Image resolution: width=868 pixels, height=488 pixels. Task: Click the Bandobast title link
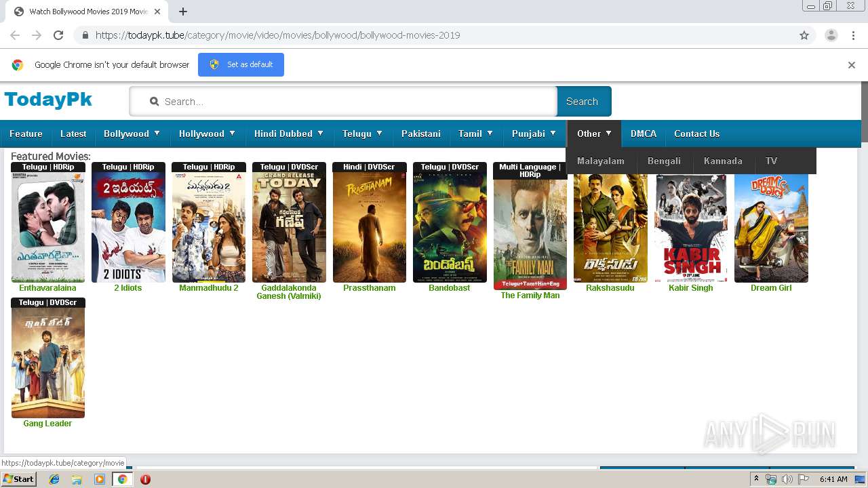(449, 288)
